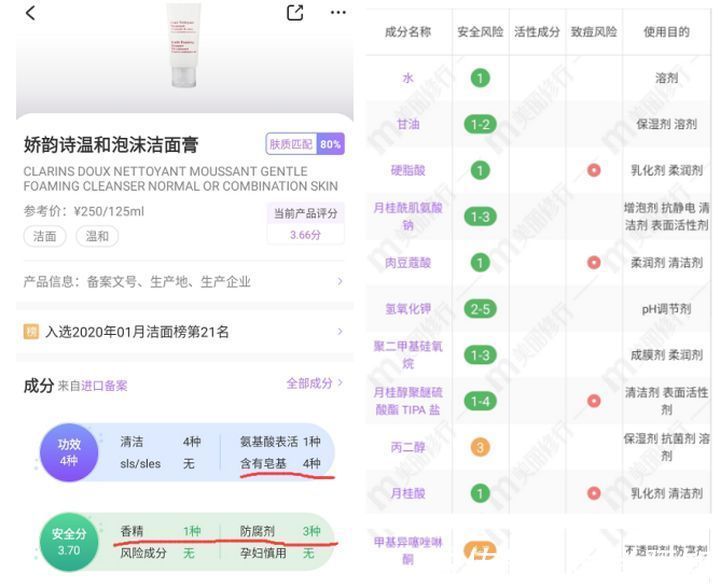Tap the green 安全分 3.70 circle
This screenshot has width=720, height=587.
(x=69, y=542)
